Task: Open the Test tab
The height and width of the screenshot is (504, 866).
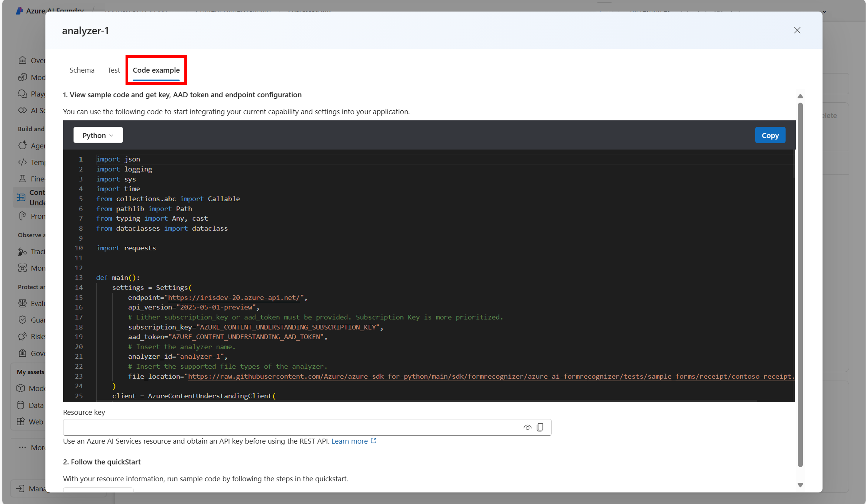Action: pyautogui.click(x=114, y=70)
